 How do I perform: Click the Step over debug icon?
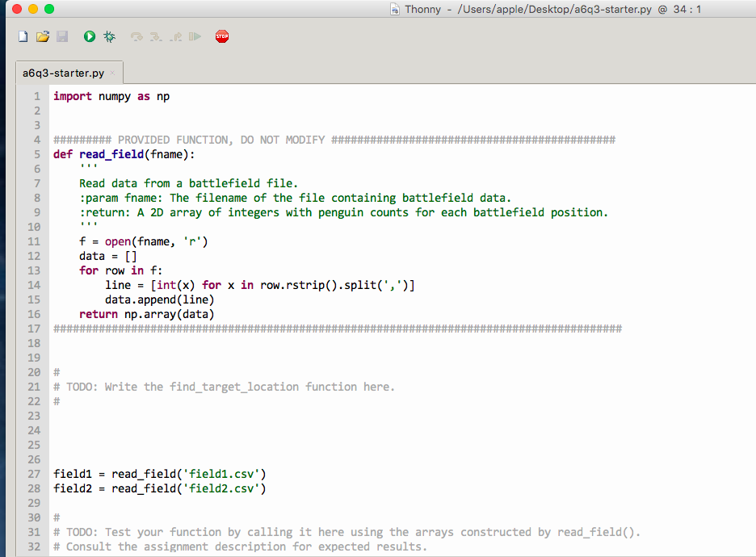pyautogui.click(x=136, y=36)
